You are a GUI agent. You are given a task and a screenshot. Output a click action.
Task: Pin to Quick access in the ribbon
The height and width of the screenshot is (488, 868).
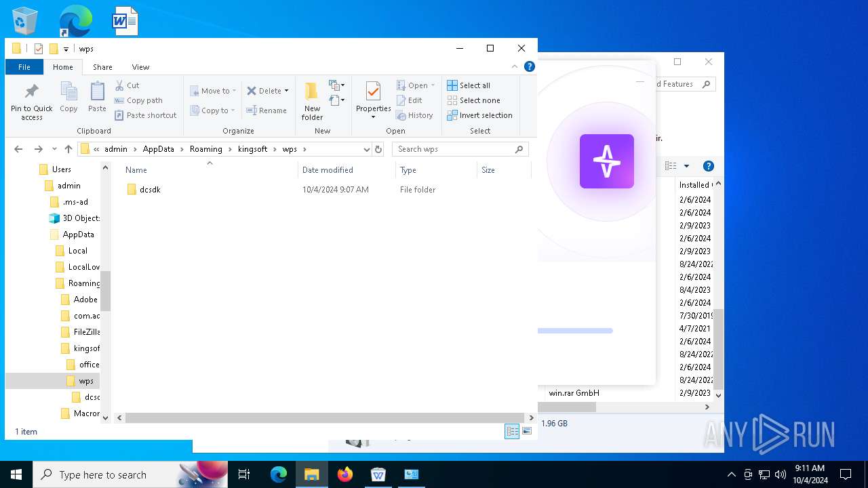coord(31,102)
